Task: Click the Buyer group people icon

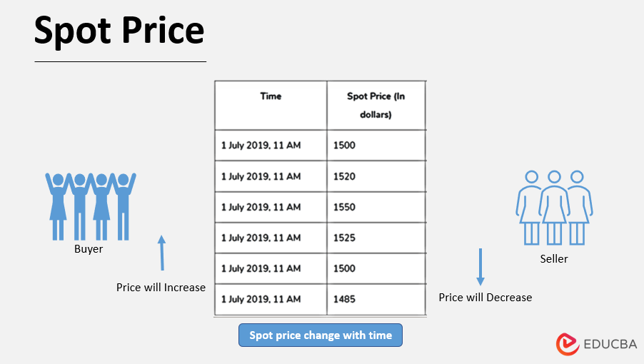Action: 91,206
